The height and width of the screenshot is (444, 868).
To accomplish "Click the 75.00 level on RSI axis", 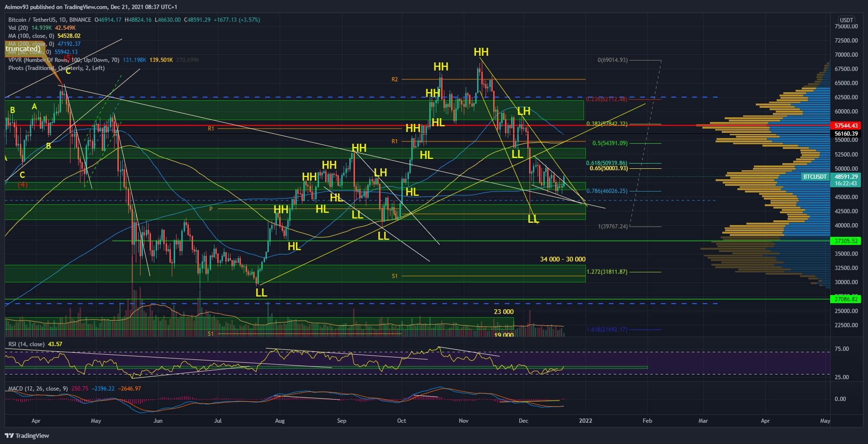I will (x=841, y=349).
